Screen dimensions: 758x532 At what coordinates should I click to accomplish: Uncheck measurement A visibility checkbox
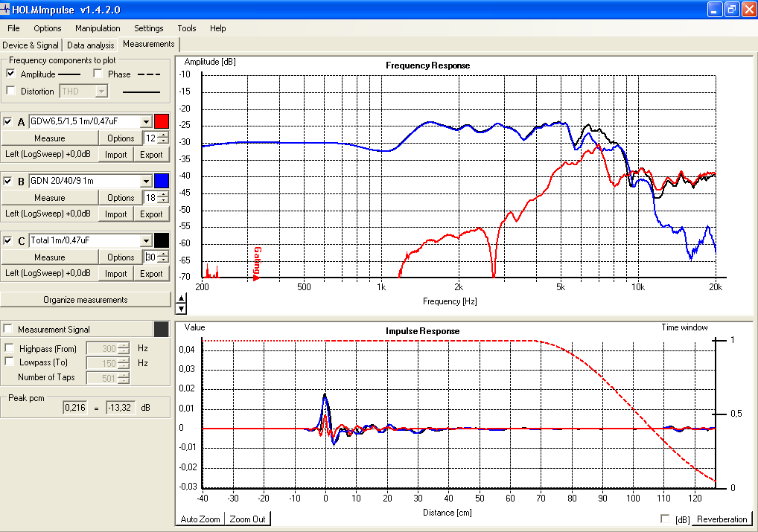pos(7,121)
